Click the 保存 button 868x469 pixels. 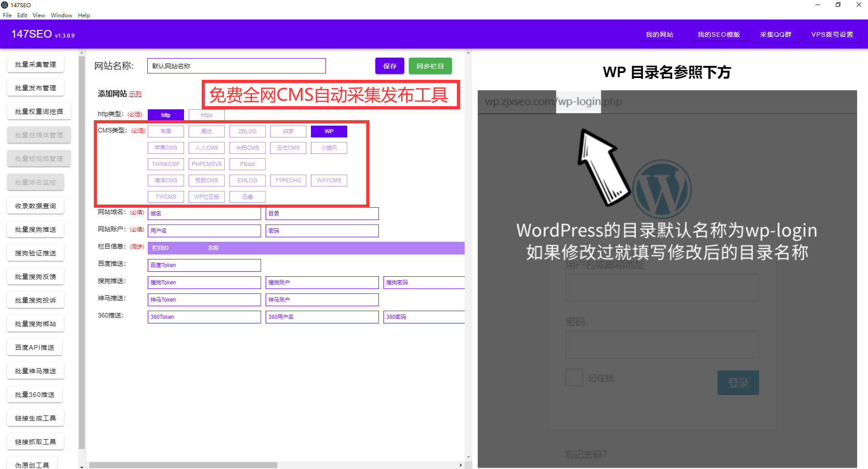click(389, 66)
